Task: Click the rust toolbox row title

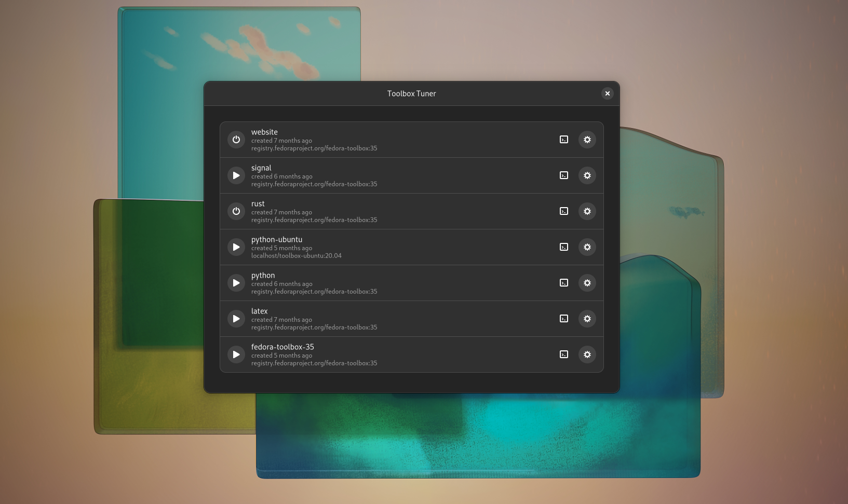Action: 258,204
